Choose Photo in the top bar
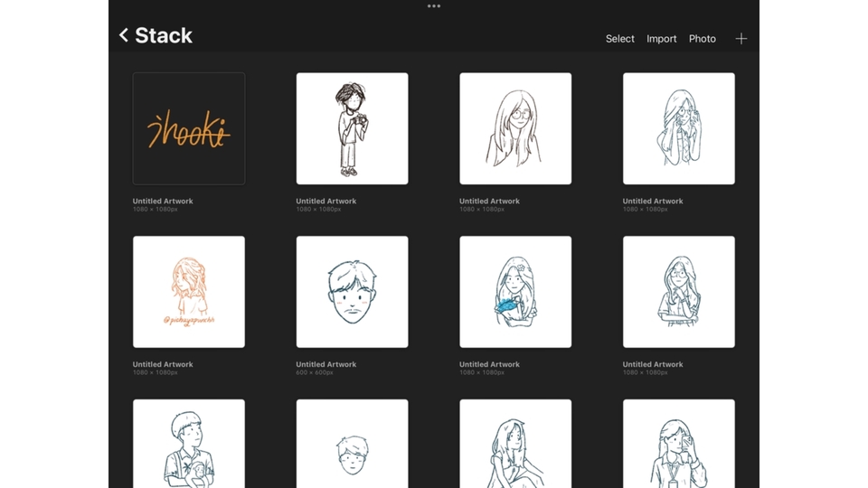Image resolution: width=868 pixels, height=488 pixels. click(x=702, y=39)
